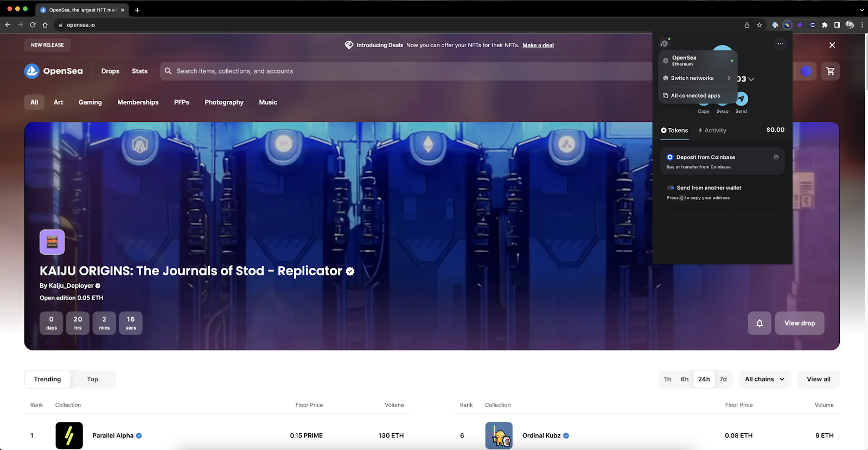Choose the 1h time range
868x450 pixels.
click(667, 379)
